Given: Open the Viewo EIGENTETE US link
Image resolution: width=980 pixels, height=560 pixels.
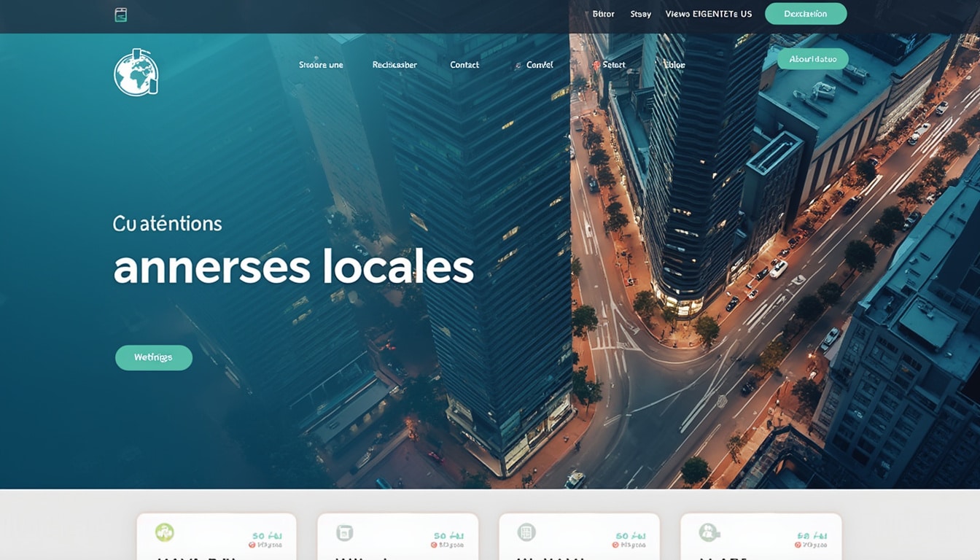Looking at the screenshot, I should tap(709, 14).
